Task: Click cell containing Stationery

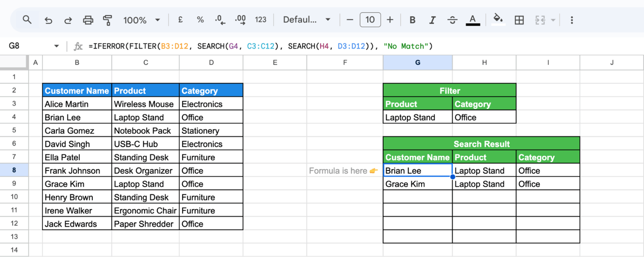Action: [211, 130]
